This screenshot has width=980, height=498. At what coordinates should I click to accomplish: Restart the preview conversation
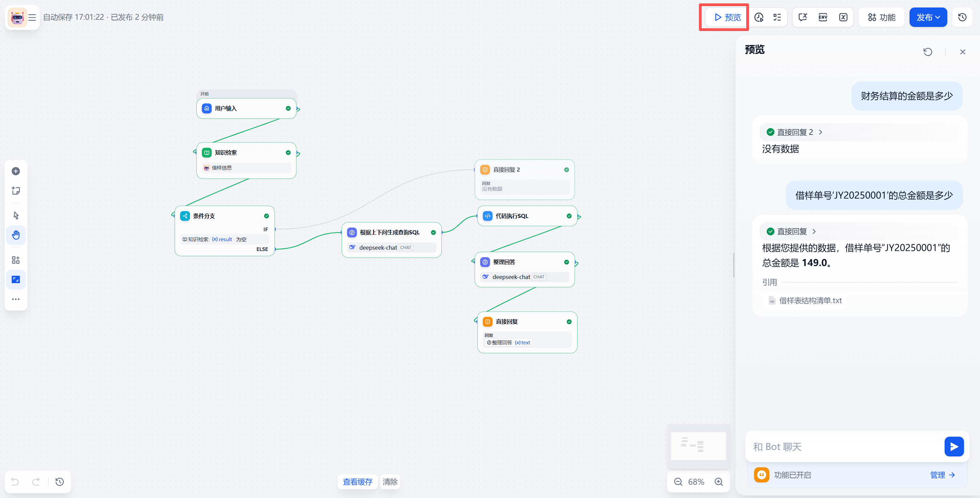928,52
